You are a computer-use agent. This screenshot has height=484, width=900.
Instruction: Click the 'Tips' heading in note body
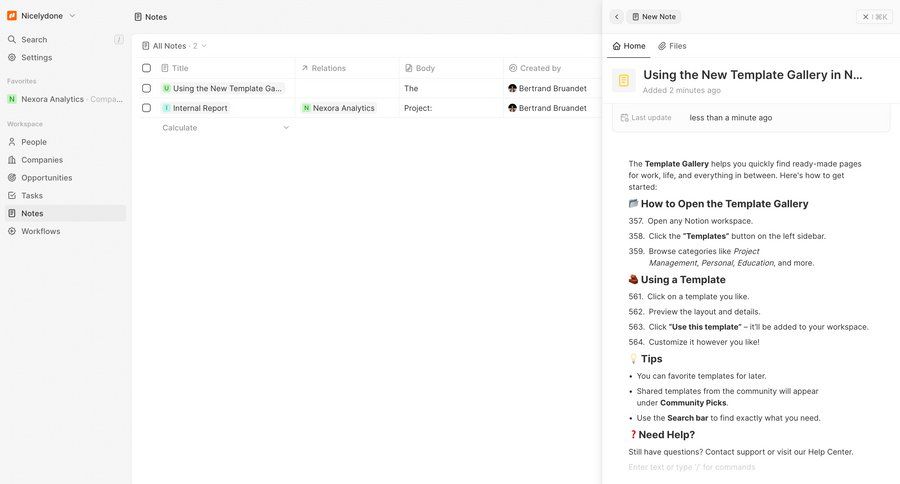tap(651, 359)
